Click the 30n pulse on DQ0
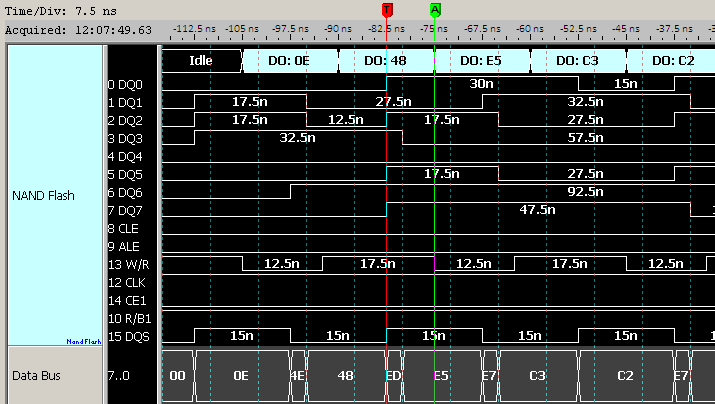Screen dimensions: 715x404 [482, 83]
